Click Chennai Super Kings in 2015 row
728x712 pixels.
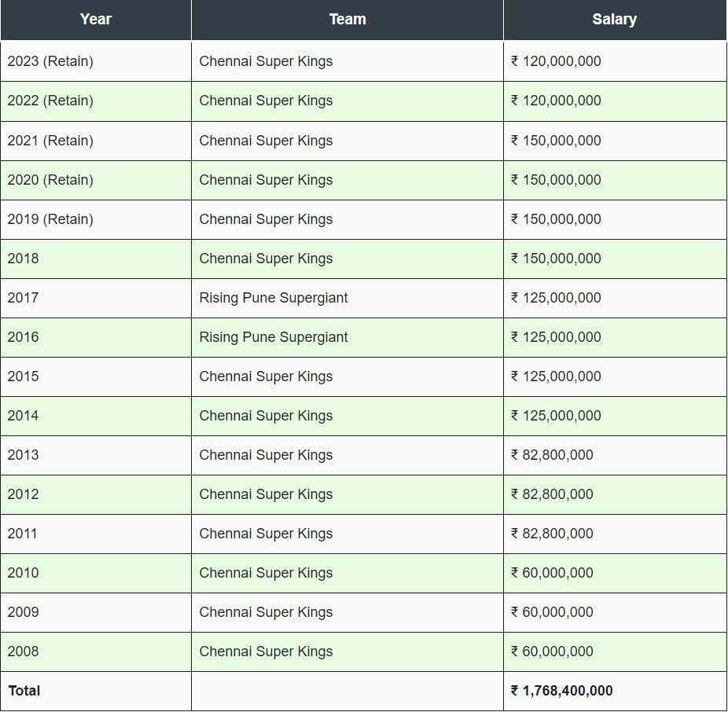pyautogui.click(x=266, y=376)
